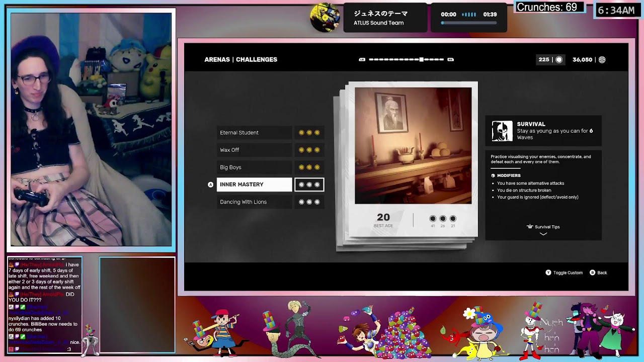This screenshot has height=362, width=644.
Task: Click the music progress bar
Action: coord(469,23)
